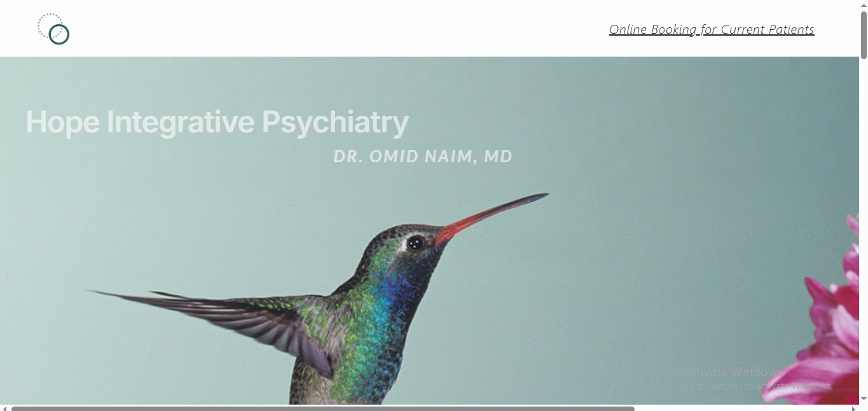868x411 pixels.
Task: Click horizontal scrollbar track right of thumb
Action: click(x=742, y=408)
